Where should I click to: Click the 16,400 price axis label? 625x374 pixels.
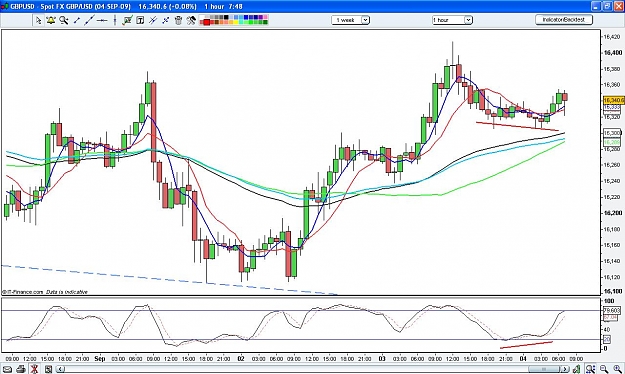click(613, 53)
